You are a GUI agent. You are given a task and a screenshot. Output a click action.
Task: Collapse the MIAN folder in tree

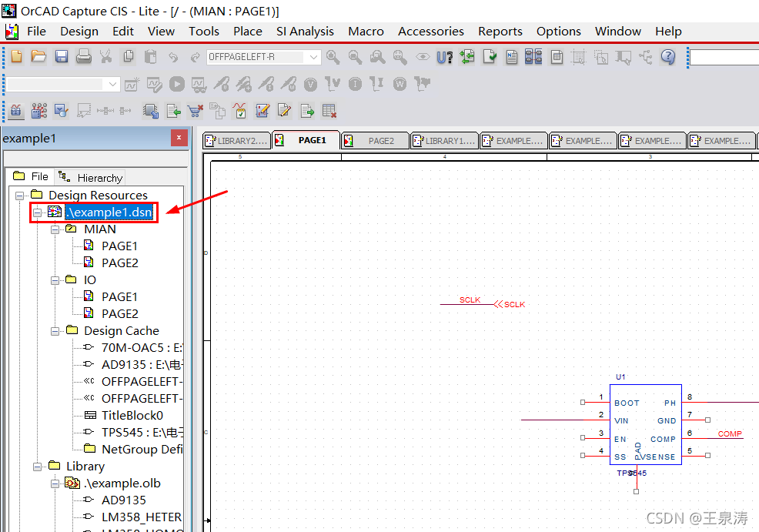click(55, 229)
